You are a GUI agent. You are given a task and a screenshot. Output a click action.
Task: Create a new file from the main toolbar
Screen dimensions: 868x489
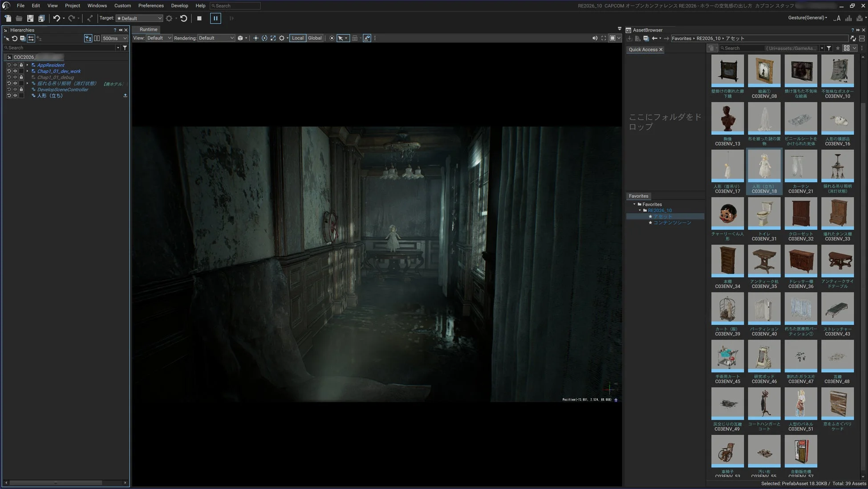[8, 18]
